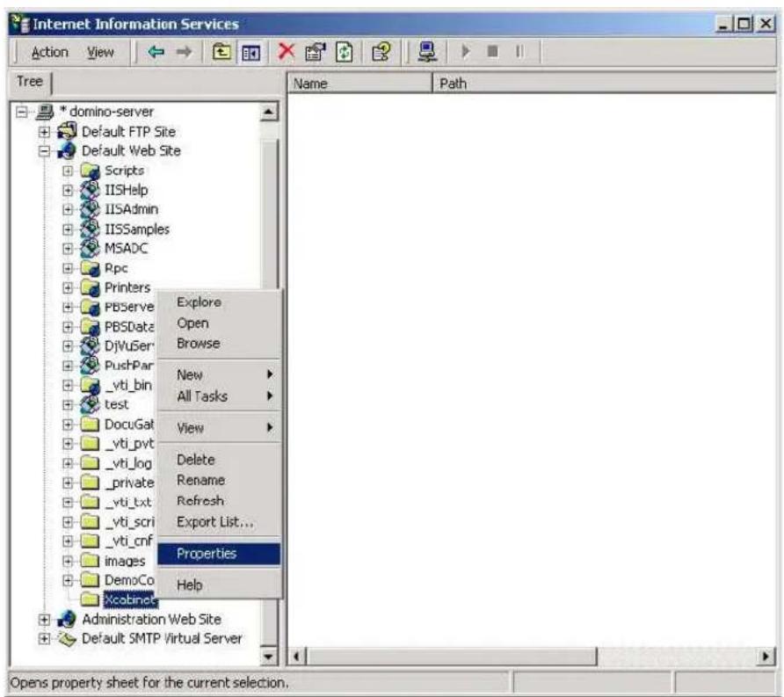Click the Default SMTP Virtual Server icon

coord(67,638)
